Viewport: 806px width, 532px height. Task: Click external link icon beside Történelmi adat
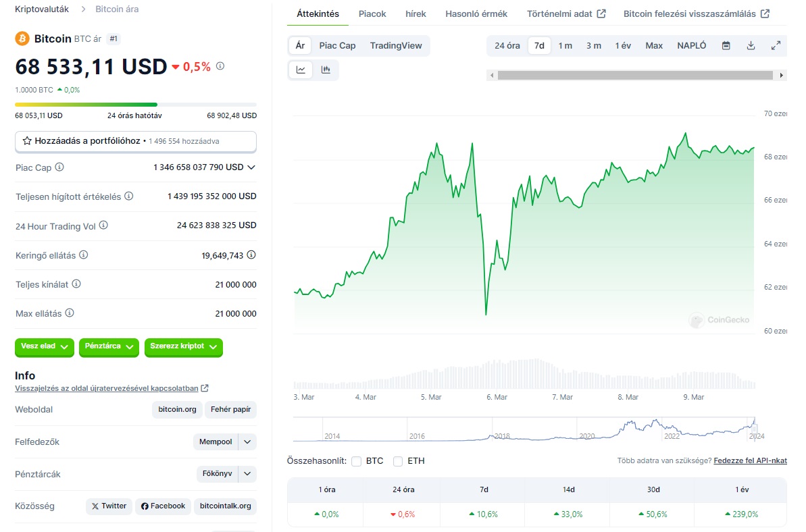[601, 14]
